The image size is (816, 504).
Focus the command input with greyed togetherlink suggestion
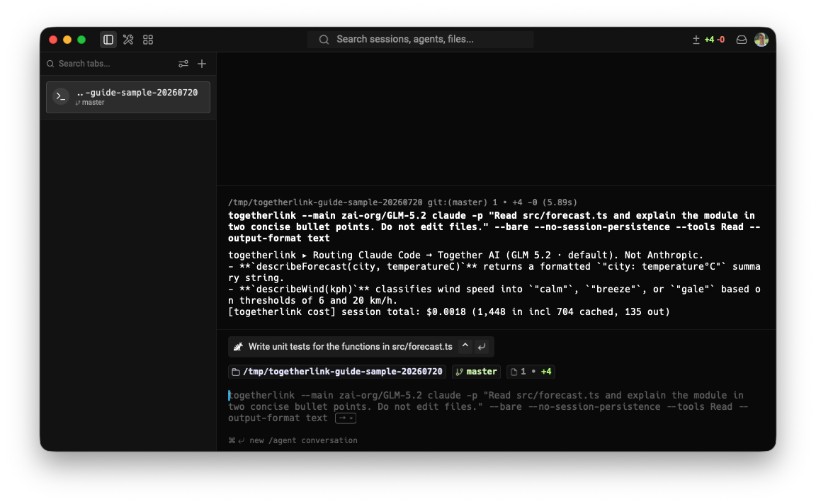click(488, 407)
